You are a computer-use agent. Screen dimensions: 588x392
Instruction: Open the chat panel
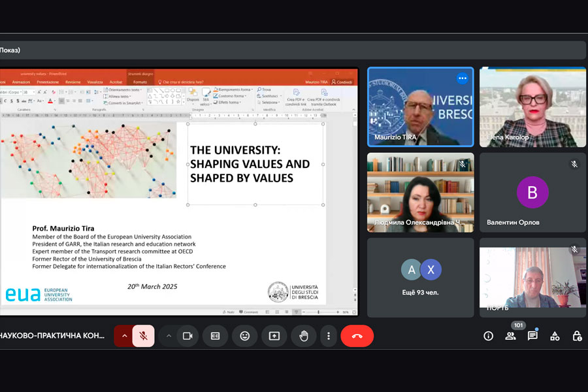coord(532,336)
